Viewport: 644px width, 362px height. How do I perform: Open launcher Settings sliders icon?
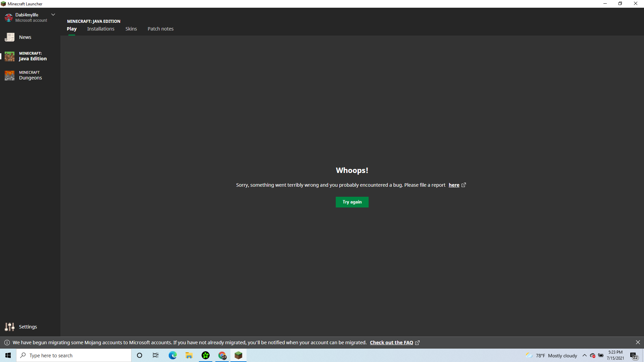(x=9, y=327)
